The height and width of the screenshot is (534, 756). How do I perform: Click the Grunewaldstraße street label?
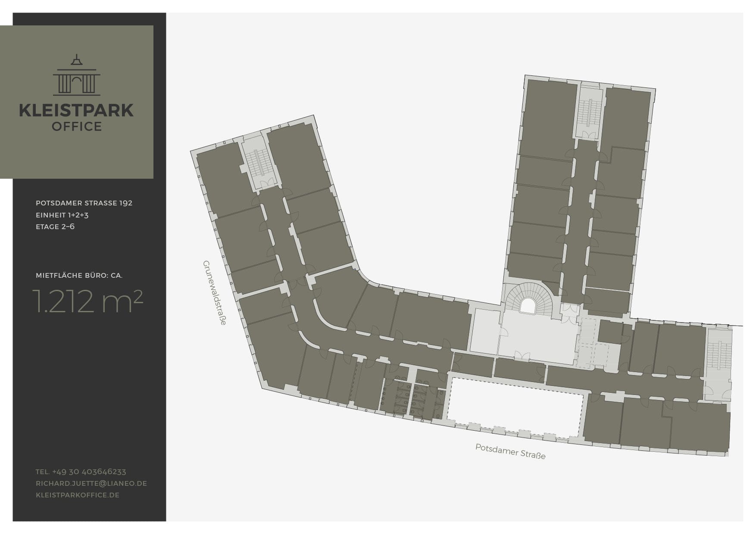pos(214,292)
